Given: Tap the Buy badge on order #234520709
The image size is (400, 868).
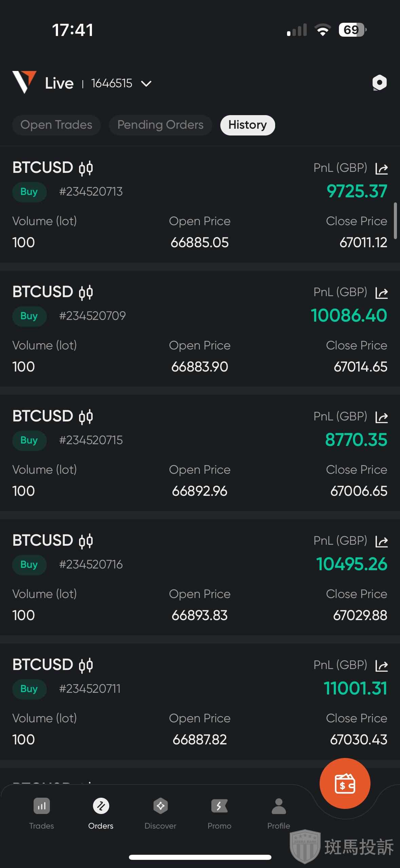Looking at the screenshot, I should pyautogui.click(x=29, y=316).
